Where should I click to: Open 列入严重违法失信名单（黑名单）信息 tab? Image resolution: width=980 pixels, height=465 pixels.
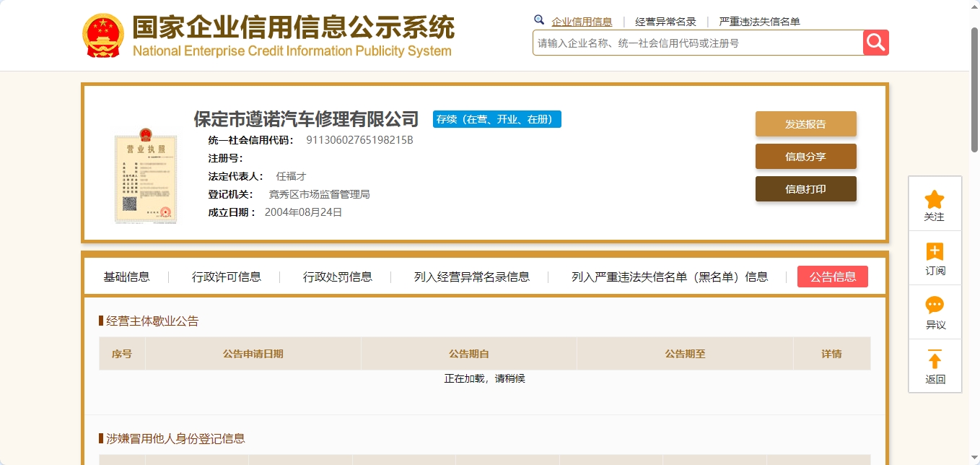[670, 277]
